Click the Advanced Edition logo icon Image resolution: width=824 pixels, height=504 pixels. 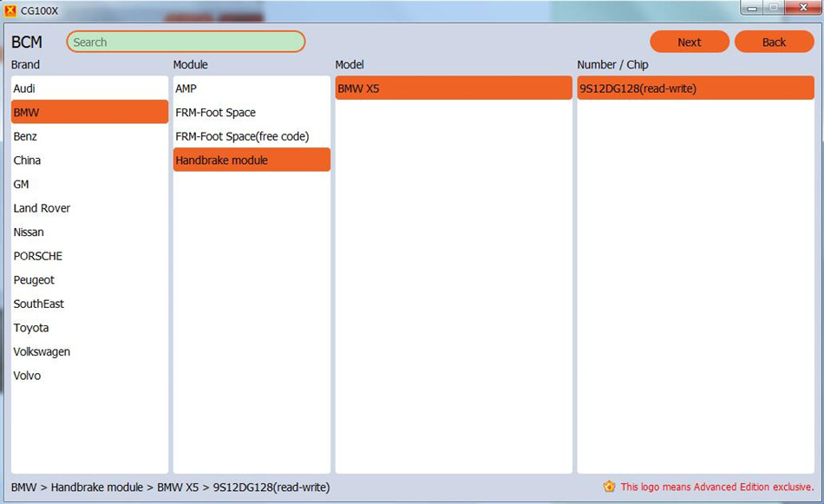[x=609, y=487]
